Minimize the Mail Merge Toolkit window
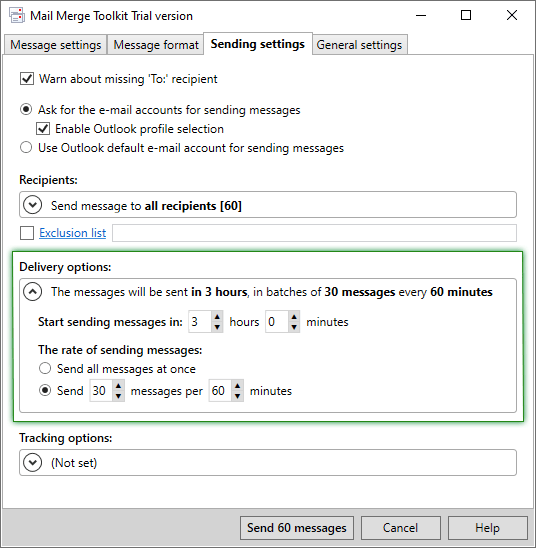The width and height of the screenshot is (536, 548). (x=421, y=15)
